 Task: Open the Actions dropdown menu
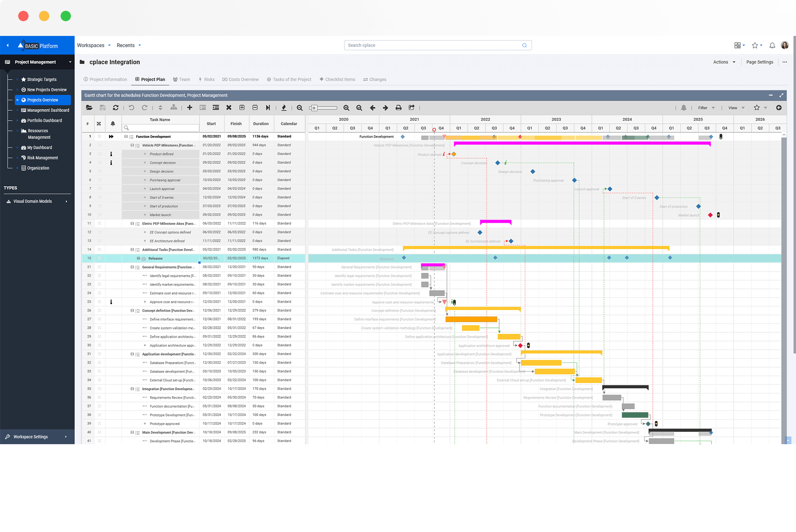click(724, 62)
